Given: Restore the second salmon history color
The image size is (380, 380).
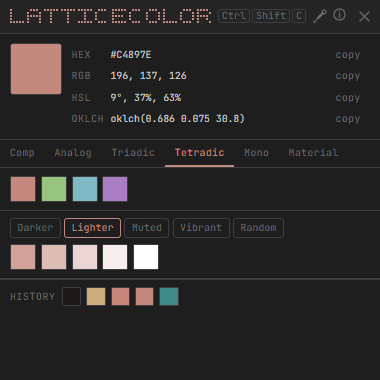Looking at the screenshot, I should coord(145,297).
